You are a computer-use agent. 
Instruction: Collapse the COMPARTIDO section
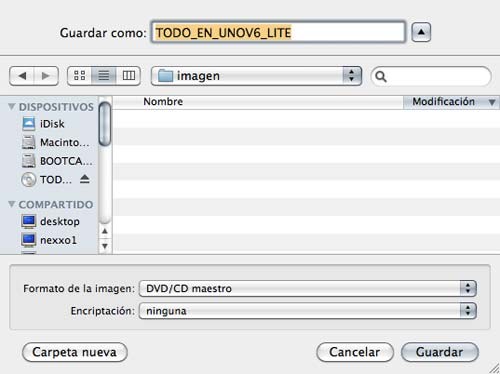pyautogui.click(x=12, y=204)
